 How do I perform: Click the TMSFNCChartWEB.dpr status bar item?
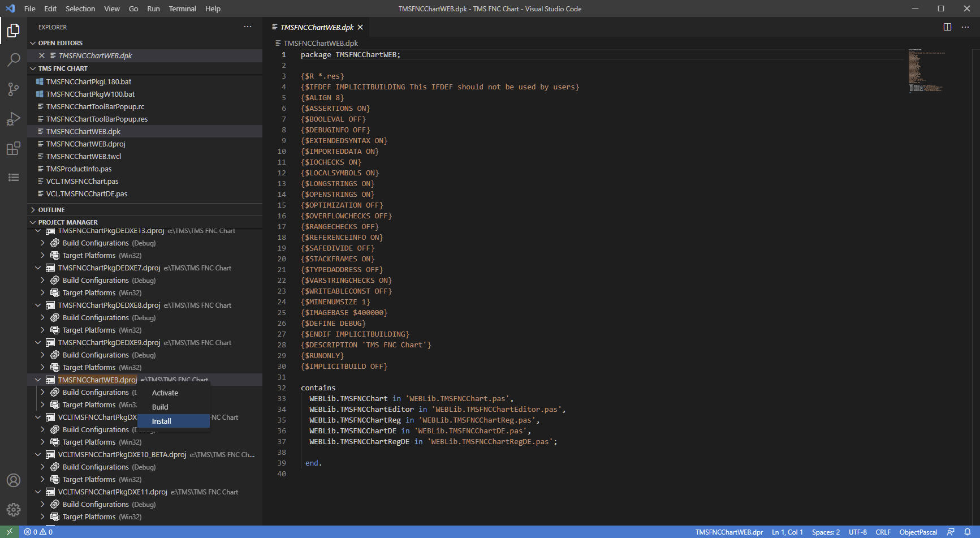coord(729,532)
